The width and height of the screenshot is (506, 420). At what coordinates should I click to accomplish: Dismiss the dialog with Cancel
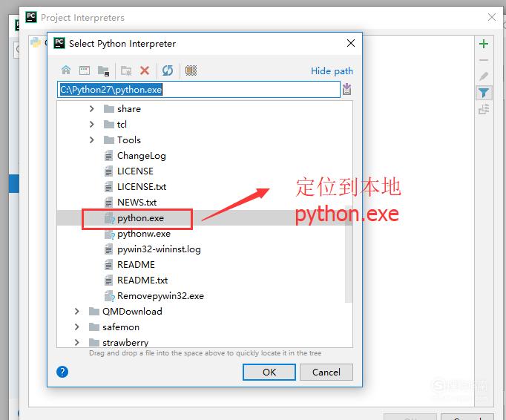click(x=326, y=372)
